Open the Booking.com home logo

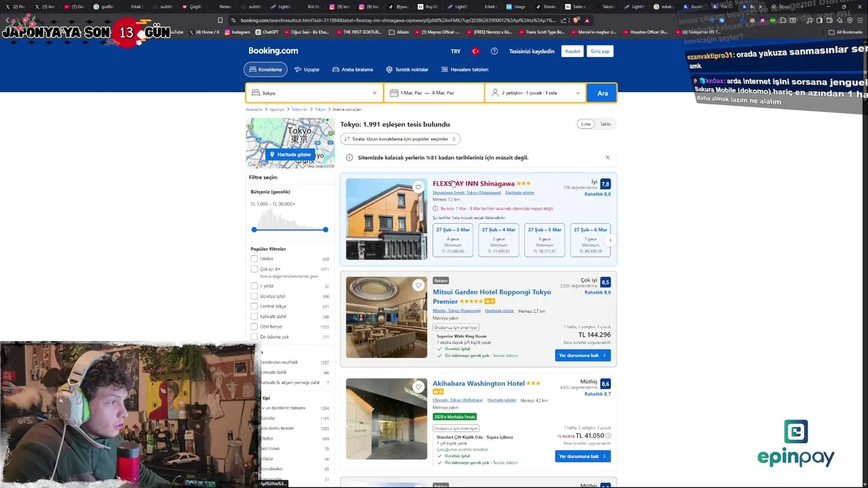pos(273,51)
